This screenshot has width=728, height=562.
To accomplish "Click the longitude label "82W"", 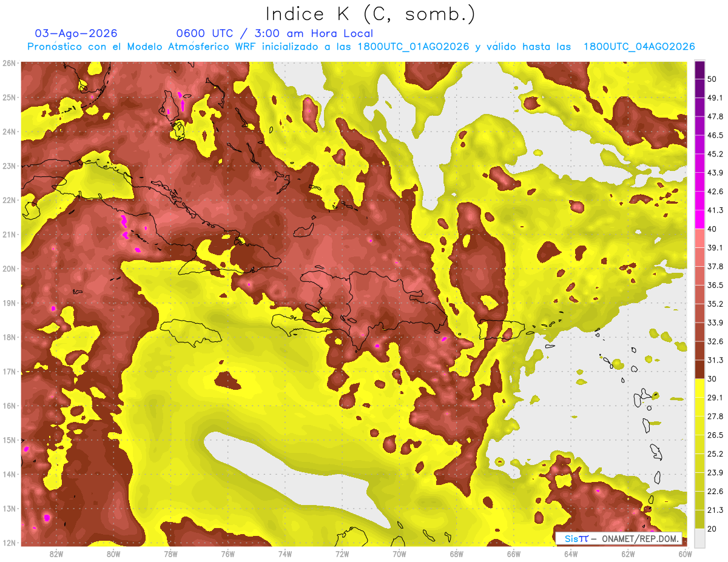I will [56, 554].
